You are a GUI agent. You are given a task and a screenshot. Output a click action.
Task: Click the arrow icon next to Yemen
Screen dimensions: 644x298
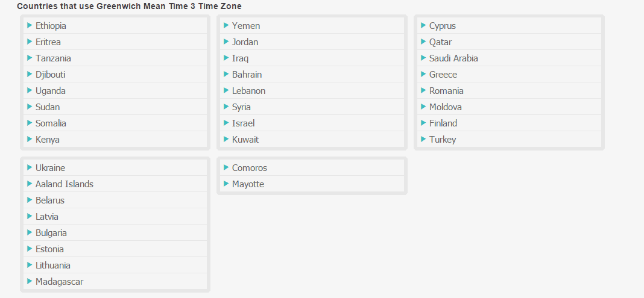(226, 25)
